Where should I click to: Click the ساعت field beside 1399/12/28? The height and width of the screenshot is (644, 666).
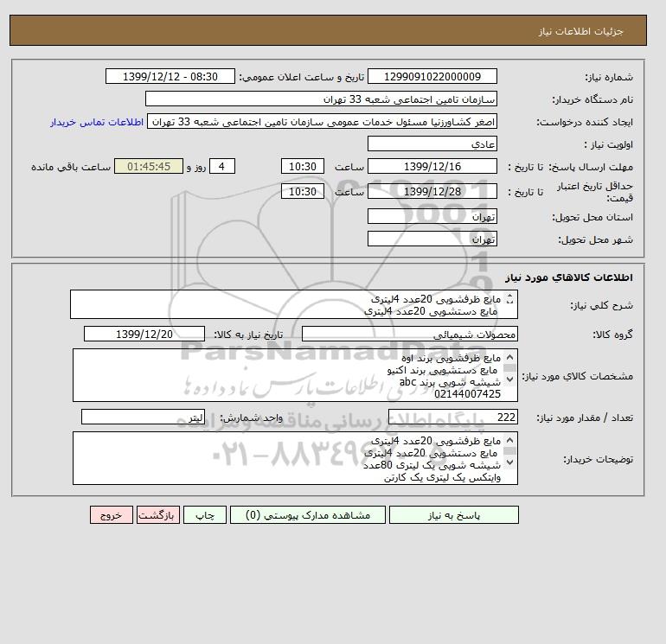click(303, 192)
